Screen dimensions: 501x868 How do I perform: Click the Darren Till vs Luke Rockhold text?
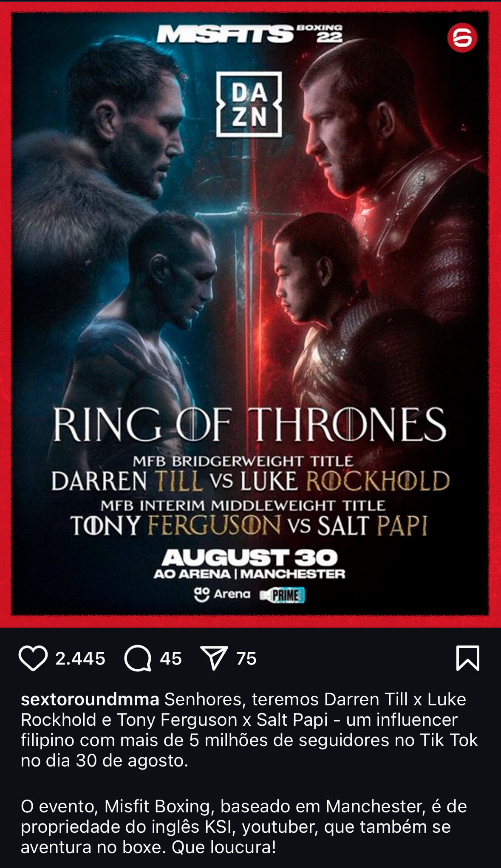pyautogui.click(x=250, y=482)
